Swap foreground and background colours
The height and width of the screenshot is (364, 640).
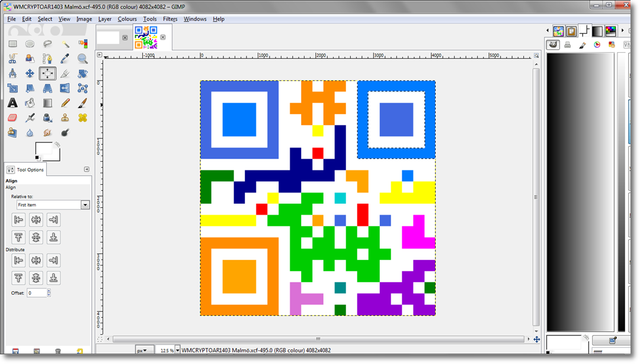click(57, 144)
